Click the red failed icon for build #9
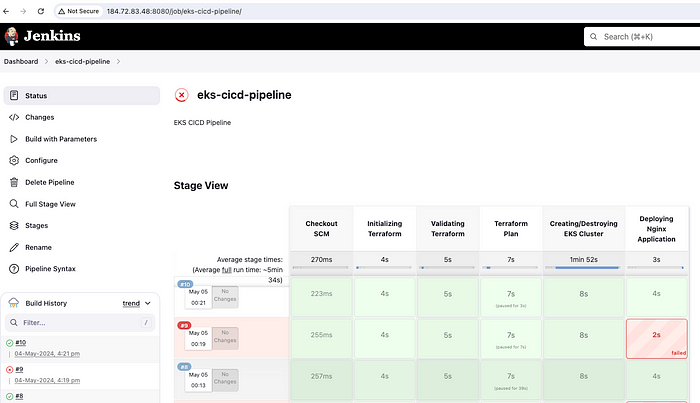 (9, 370)
